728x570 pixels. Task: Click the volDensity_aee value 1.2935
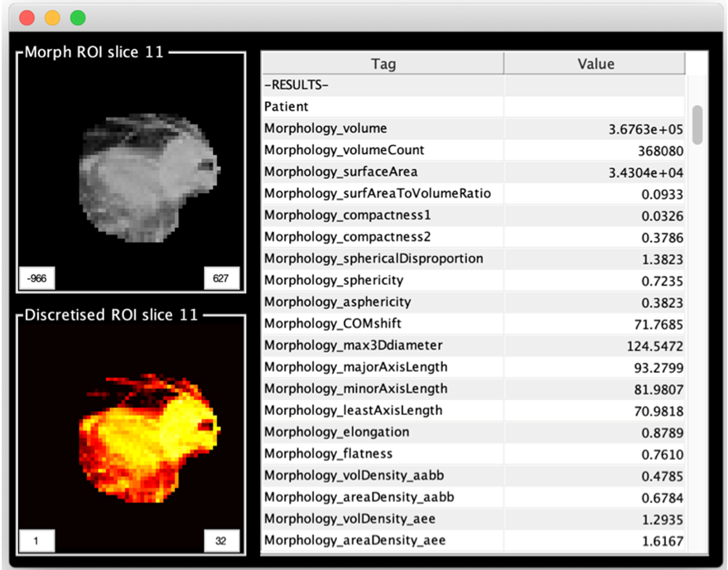(x=662, y=519)
